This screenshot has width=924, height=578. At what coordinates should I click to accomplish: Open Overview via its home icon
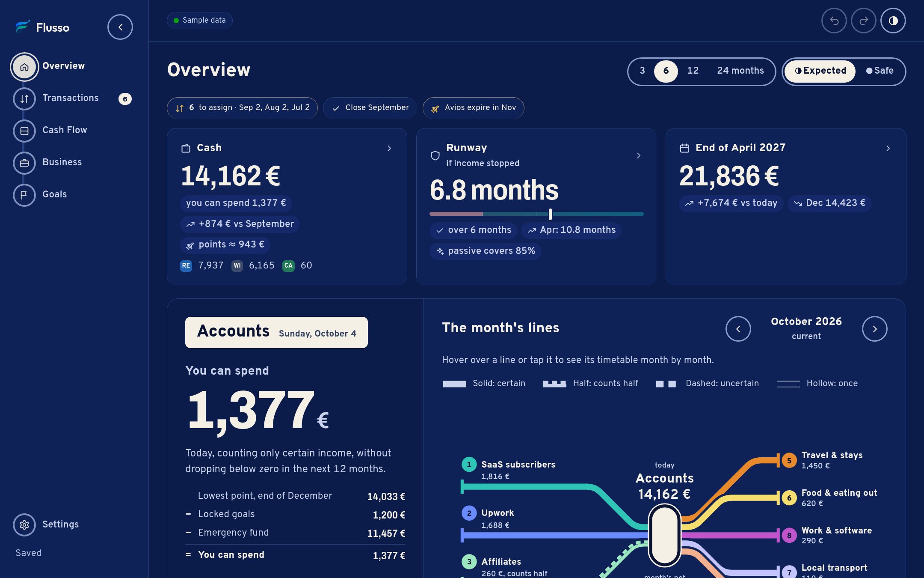click(24, 67)
